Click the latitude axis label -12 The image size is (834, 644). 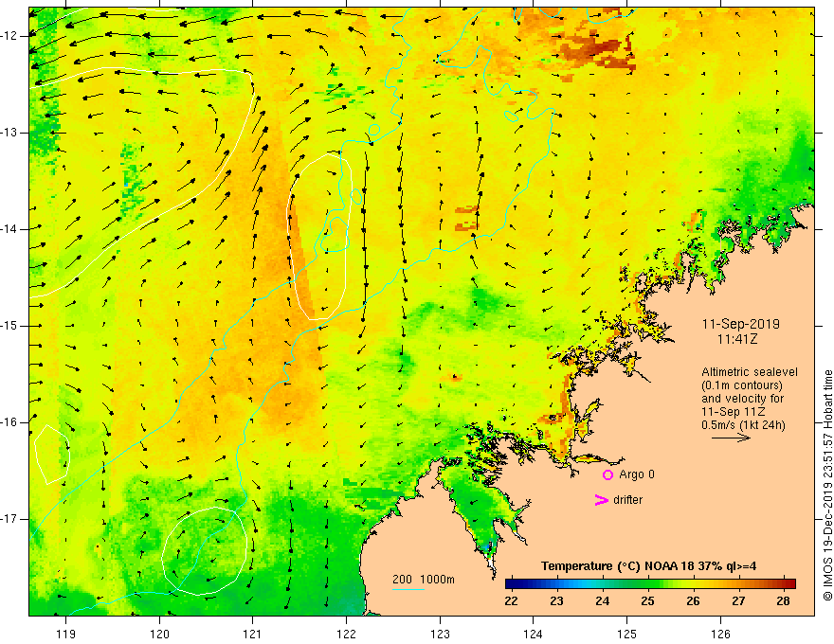pos(10,36)
